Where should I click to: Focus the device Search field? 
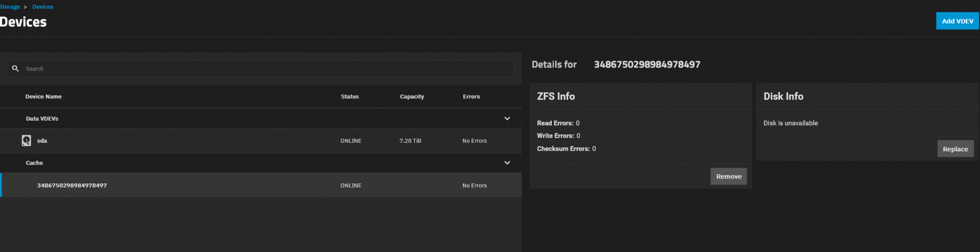click(260, 68)
